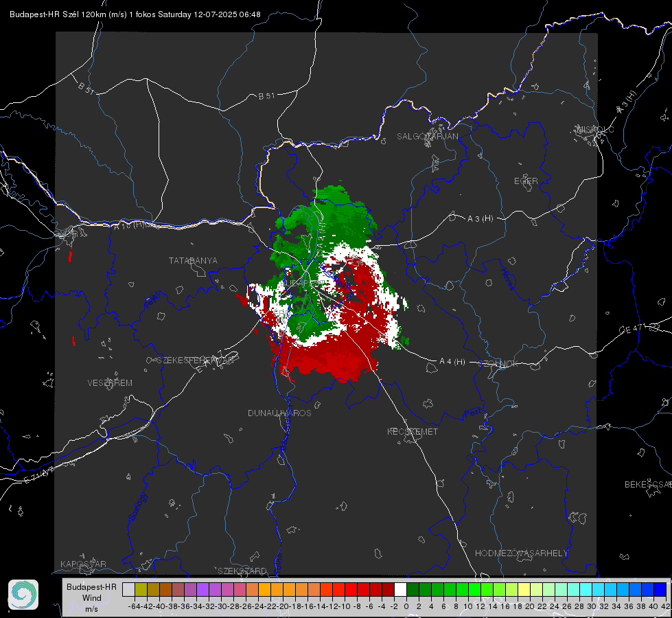Select the pale yellow swatch above 18
The image size is (672, 618).
click(x=524, y=590)
